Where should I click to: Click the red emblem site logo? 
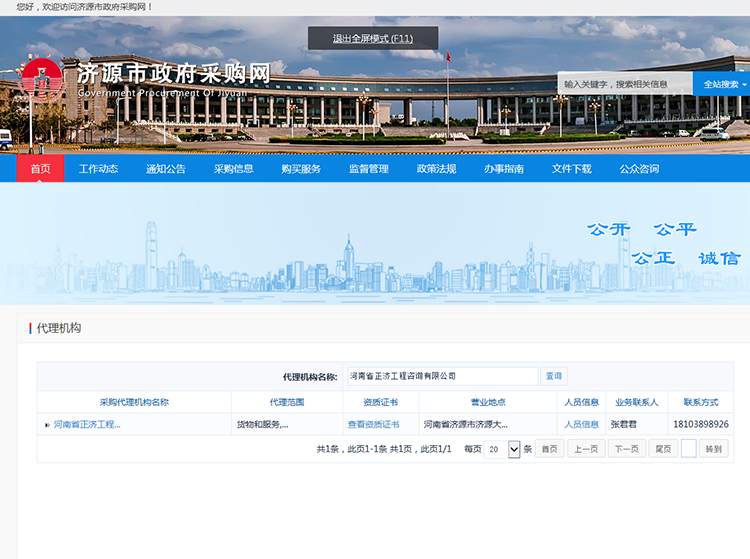[x=40, y=79]
